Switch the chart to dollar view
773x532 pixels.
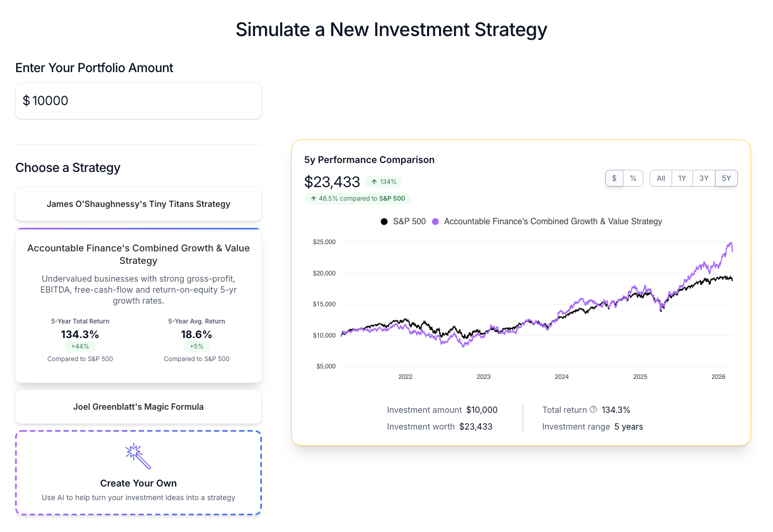[x=614, y=178]
